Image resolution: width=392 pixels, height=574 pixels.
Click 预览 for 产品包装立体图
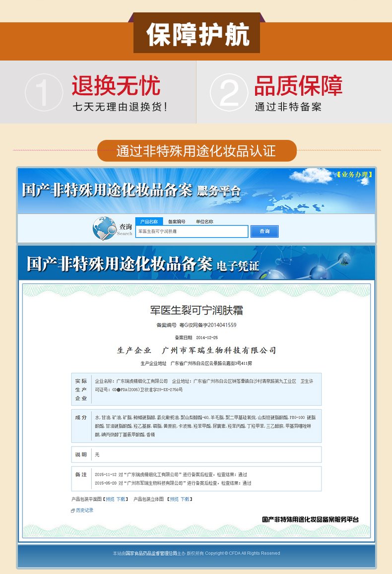tap(174, 499)
